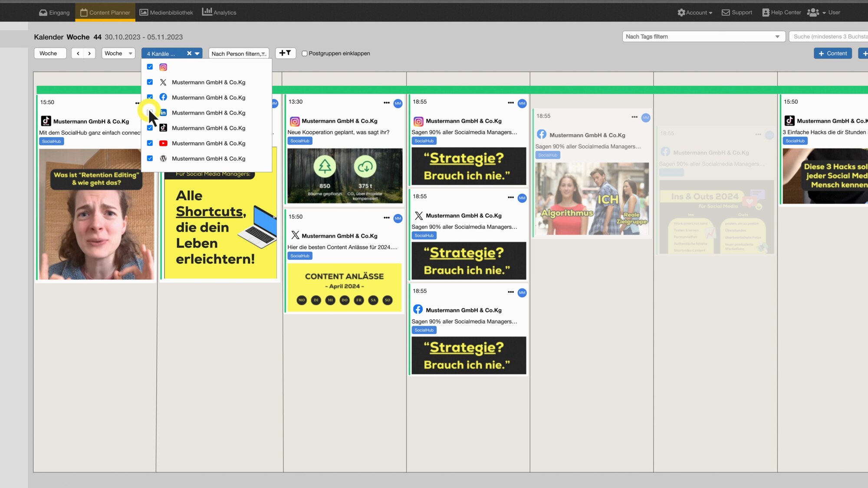Screen dimensions: 868x488
Task: Open options menu of 18:55 X Strategie post
Action: pyautogui.click(x=511, y=197)
